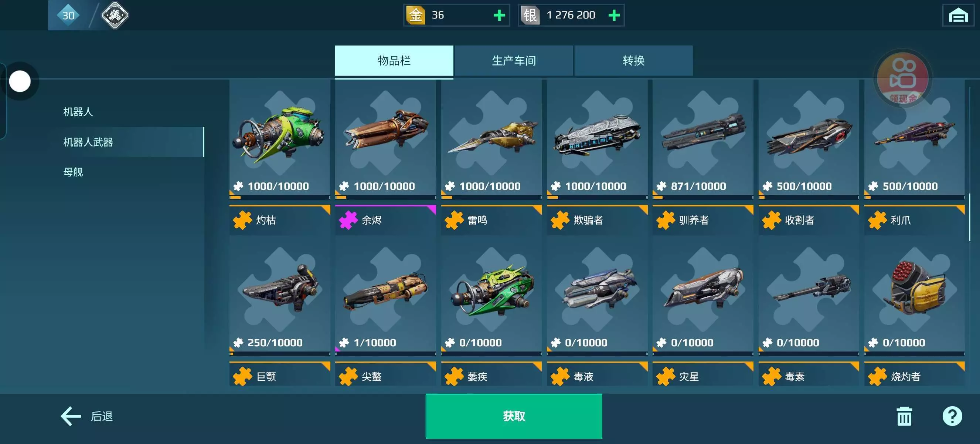Open the question mark help icon
The image size is (980, 444).
pyautogui.click(x=952, y=416)
